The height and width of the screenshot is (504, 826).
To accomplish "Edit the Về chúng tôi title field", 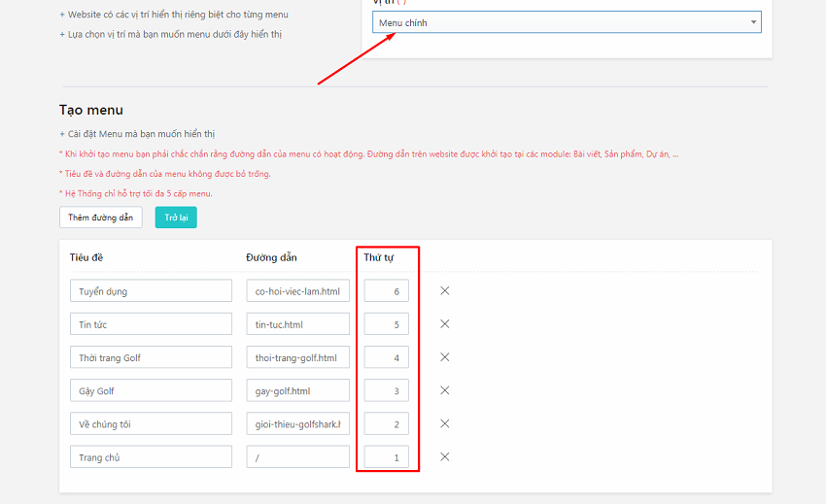I will [151, 423].
